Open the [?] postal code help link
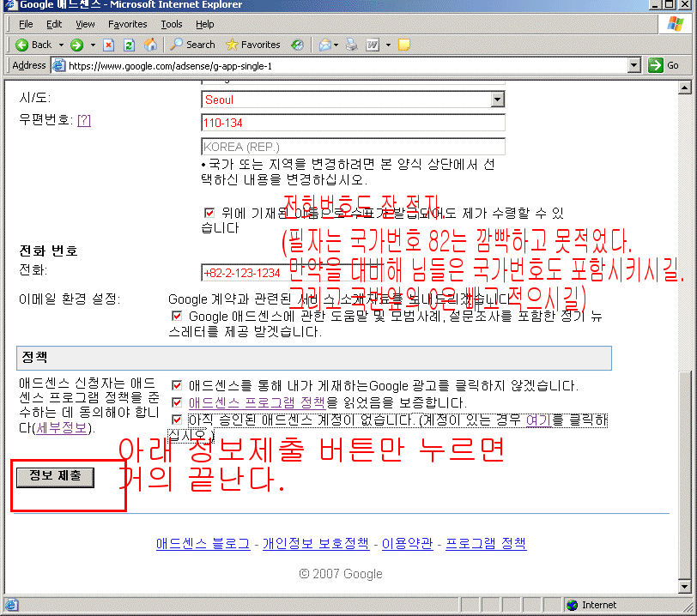Viewport: 697px width, 616px height. coord(84,120)
